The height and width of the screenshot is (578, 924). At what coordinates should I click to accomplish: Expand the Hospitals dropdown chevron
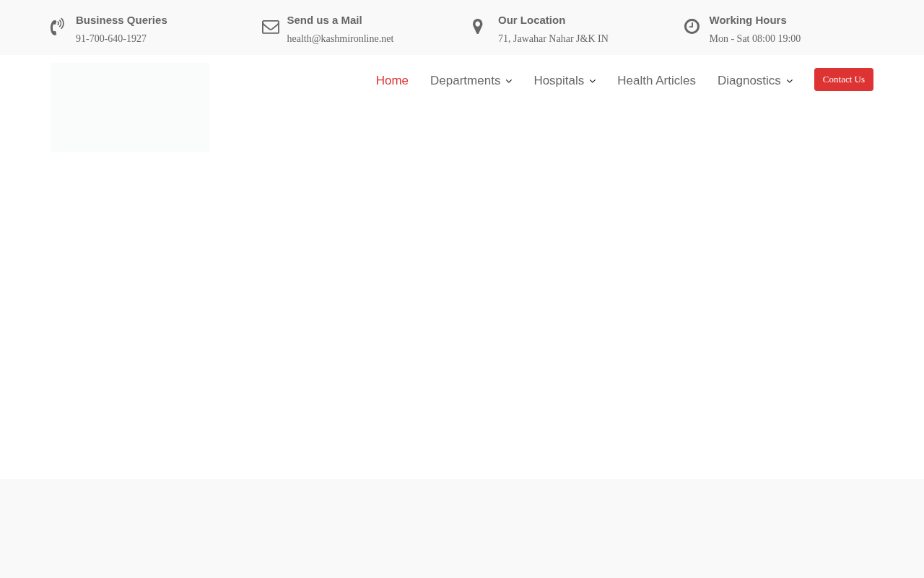tap(593, 82)
